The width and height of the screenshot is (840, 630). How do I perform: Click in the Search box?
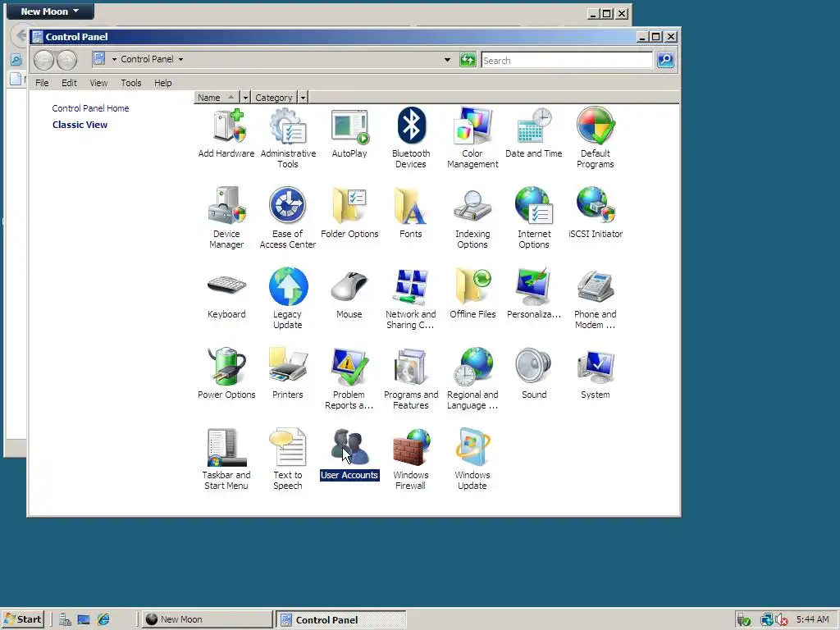(x=567, y=61)
